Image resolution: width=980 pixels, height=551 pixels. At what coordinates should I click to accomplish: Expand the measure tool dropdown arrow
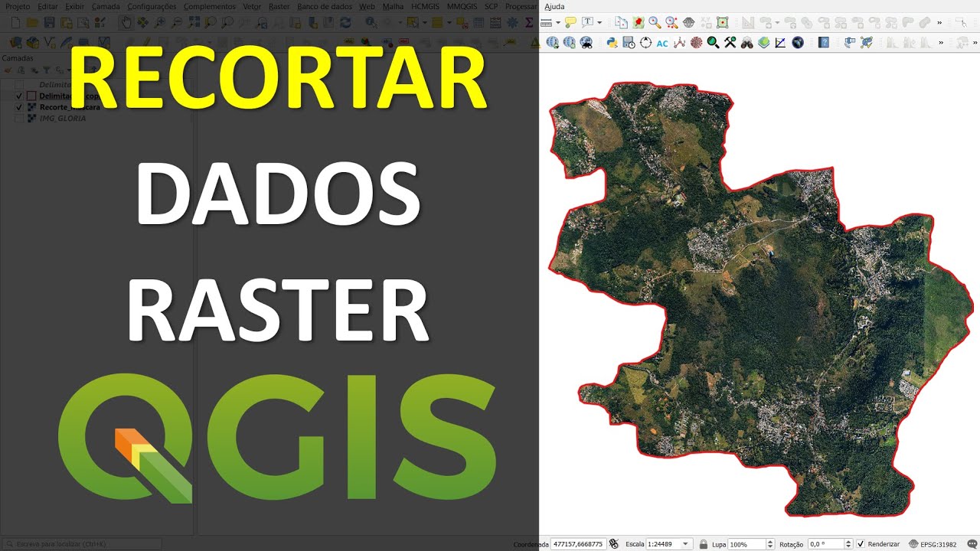558,23
